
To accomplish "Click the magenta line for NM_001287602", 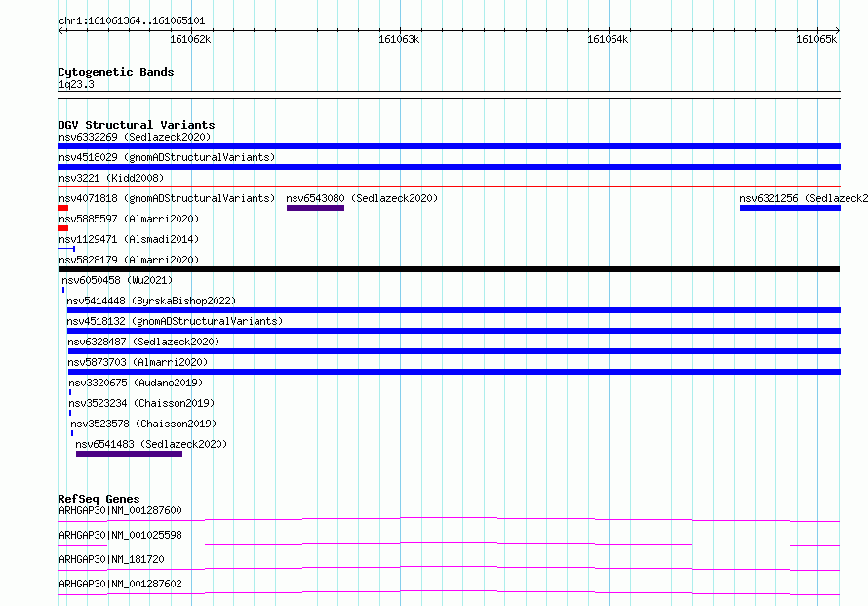I will tap(449, 592).
